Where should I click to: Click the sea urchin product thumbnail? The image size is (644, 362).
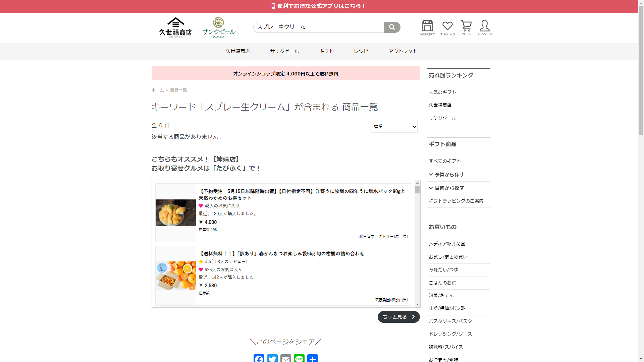(176, 213)
